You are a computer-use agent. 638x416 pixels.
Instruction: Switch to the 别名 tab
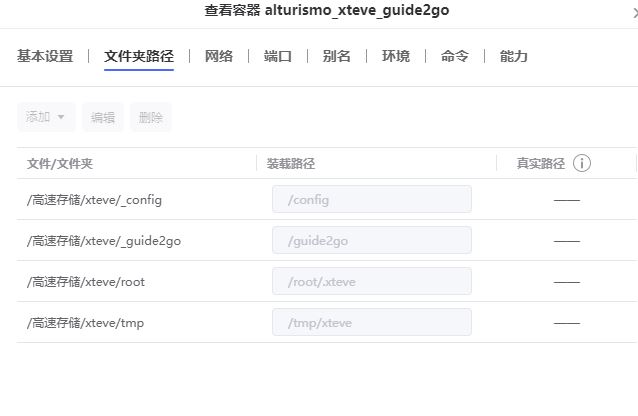click(337, 56)
